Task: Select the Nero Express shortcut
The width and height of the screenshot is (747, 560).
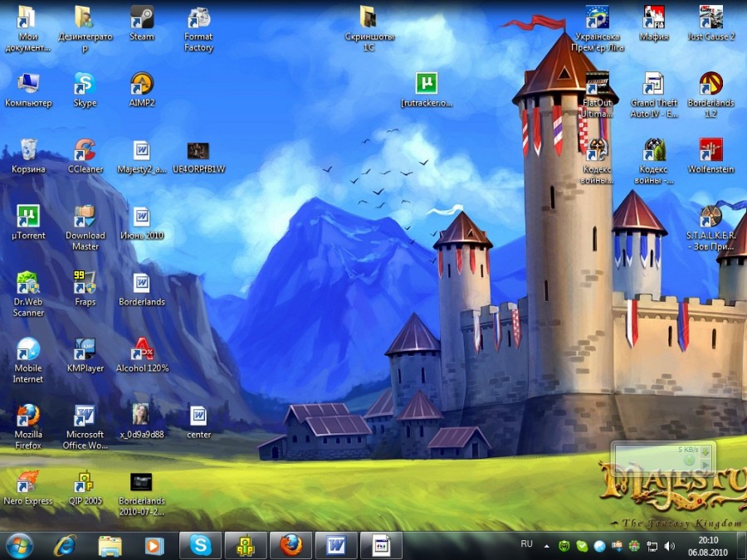Action: pyautogui.click(x=28, y=488)
